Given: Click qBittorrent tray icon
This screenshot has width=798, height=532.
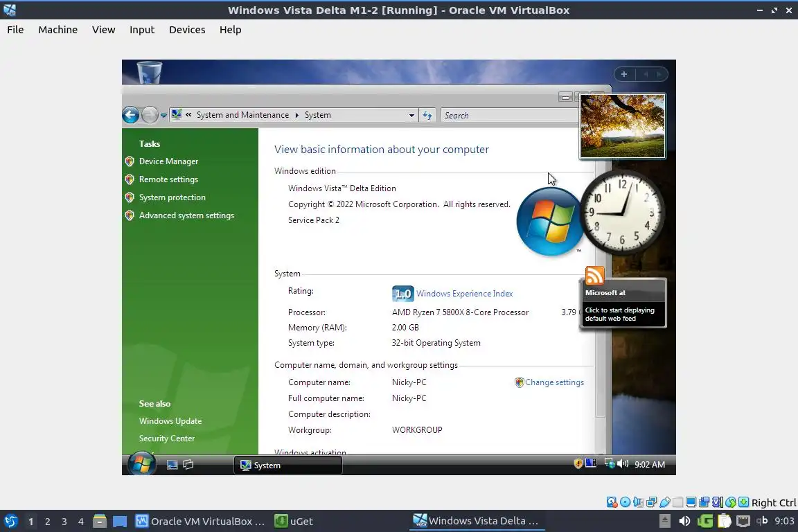Looking at the screenshot, I should pos(762,520).
